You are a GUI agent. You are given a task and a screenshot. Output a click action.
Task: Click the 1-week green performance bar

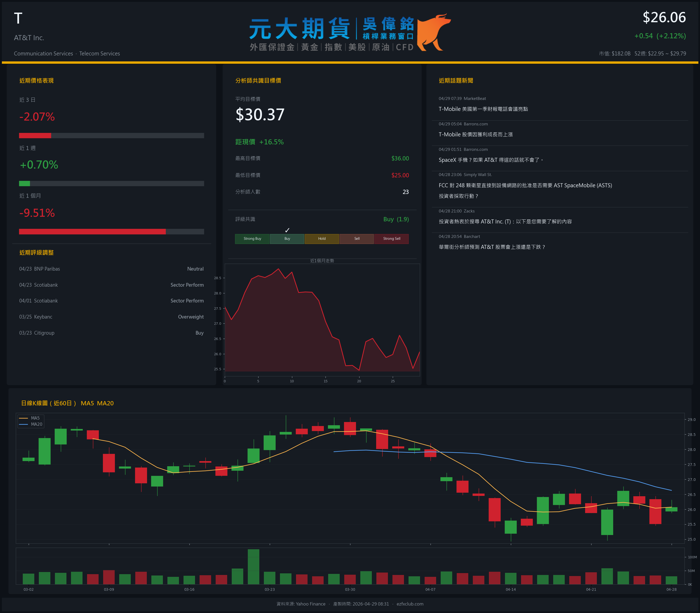25,183
